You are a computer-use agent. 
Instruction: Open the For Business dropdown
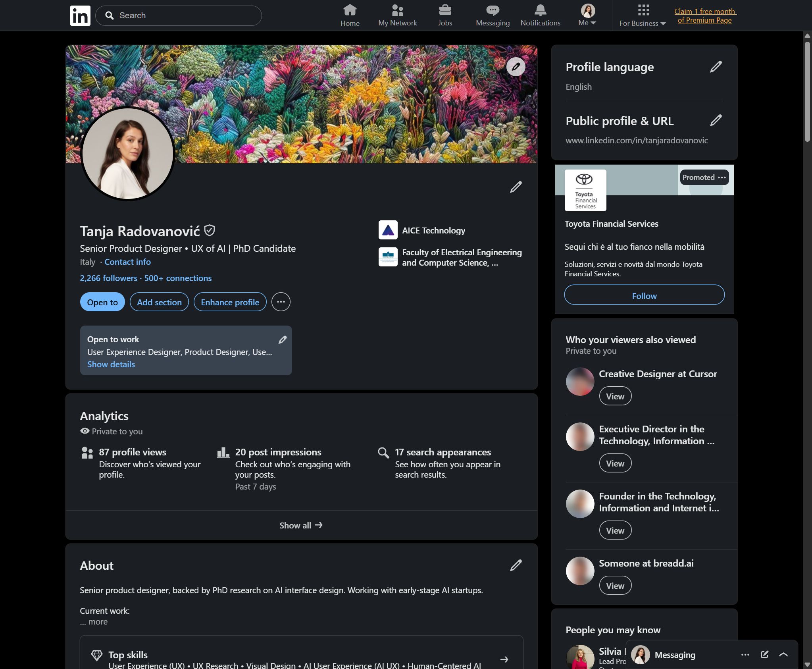(x=642, y=15)
